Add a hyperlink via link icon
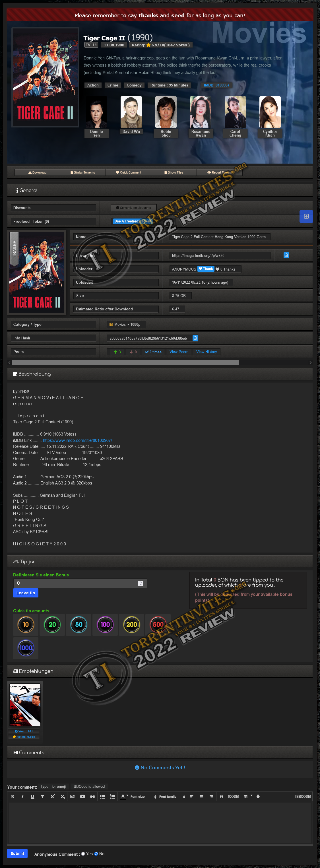 [x=92, y=797]
